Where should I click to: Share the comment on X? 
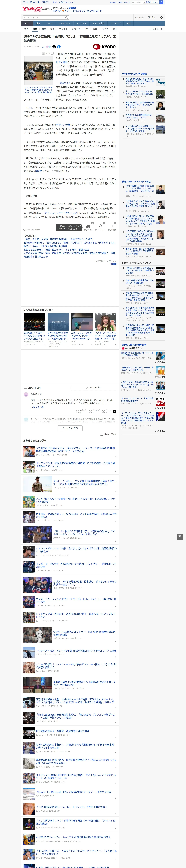115,411
